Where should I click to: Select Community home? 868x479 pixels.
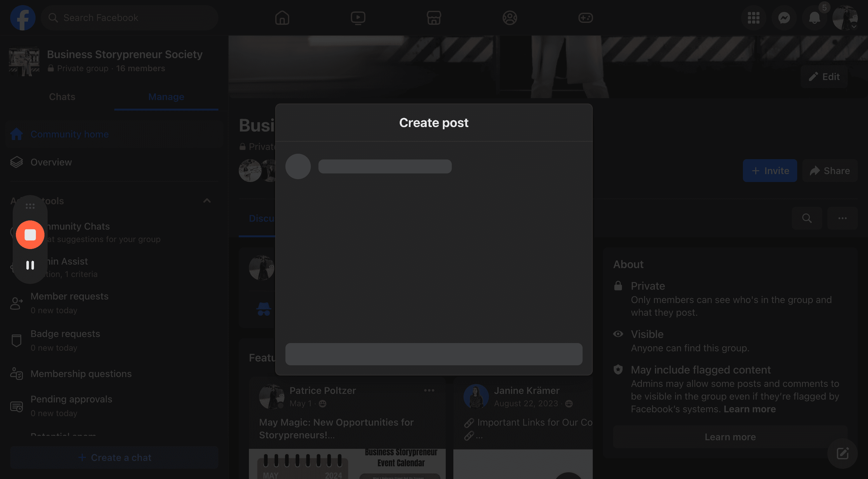click(x=114, y=134)
